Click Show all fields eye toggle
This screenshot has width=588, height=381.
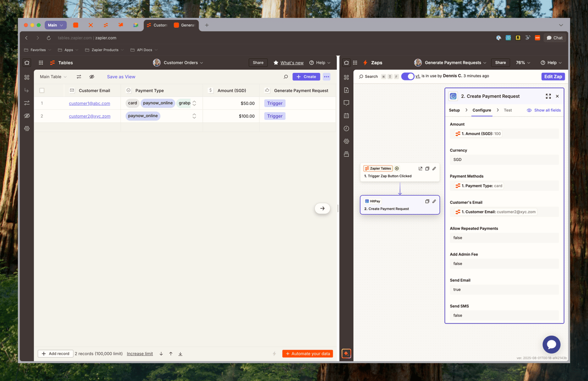[x=544, y=110]
